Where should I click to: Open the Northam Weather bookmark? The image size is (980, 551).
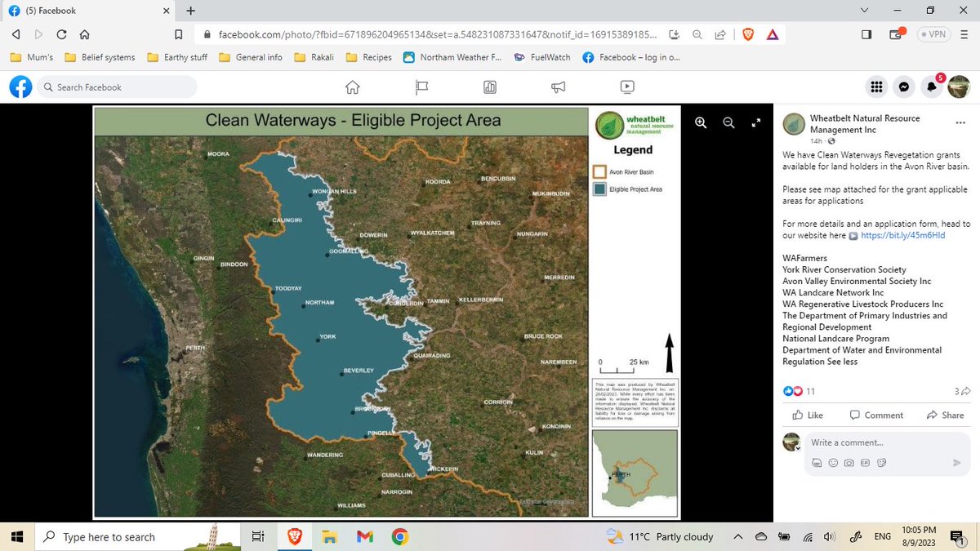pyautogui.click(x=452, y=57)
